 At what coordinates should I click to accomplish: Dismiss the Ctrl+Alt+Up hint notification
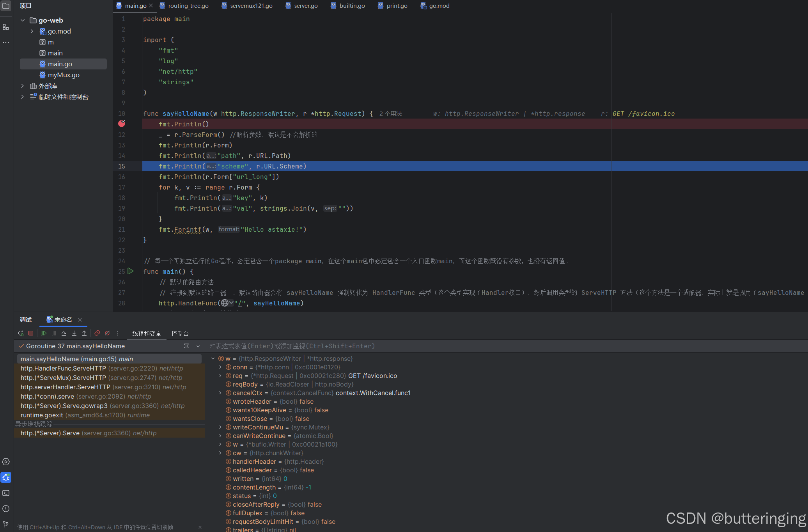[200, 527]
